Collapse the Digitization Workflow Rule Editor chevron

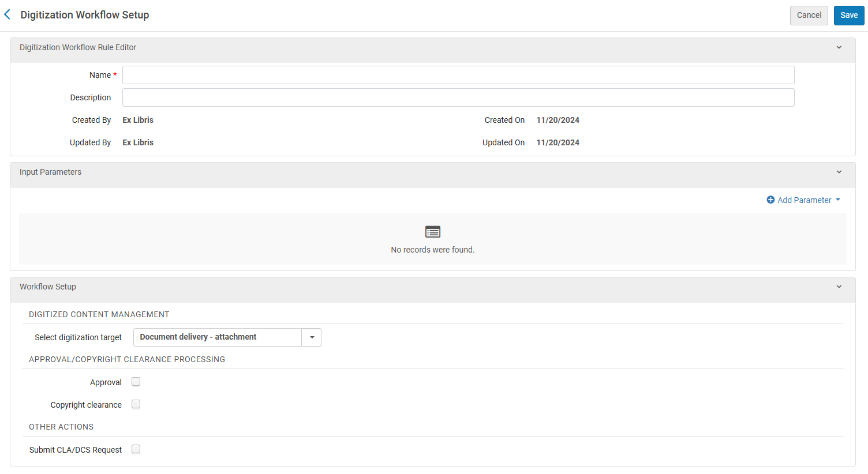click(x=839, y=47)
